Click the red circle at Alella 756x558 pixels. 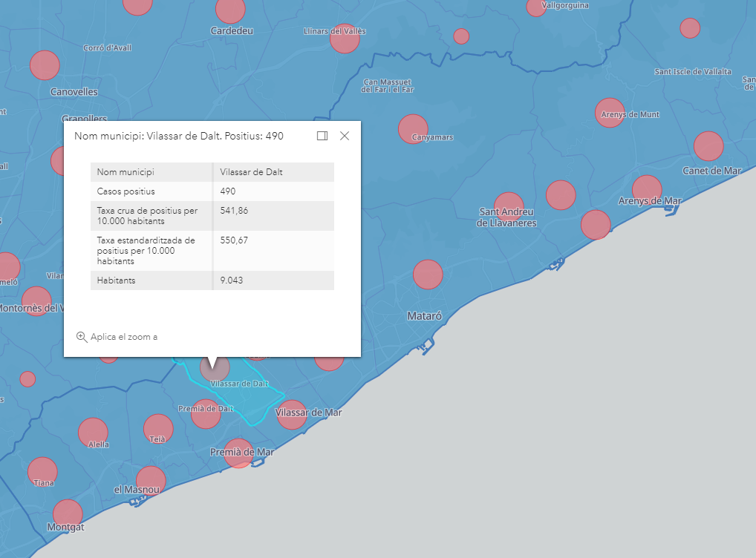[x=93, y=433]
